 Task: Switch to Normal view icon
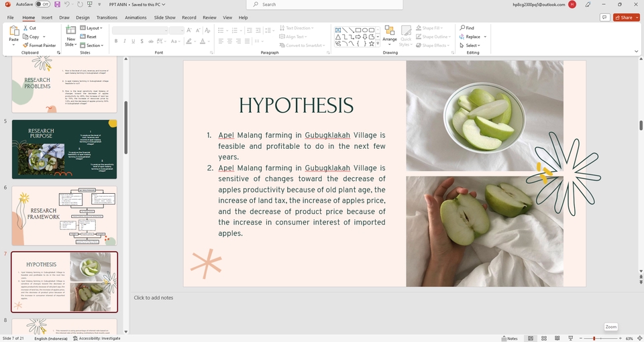tap(531, 338)
